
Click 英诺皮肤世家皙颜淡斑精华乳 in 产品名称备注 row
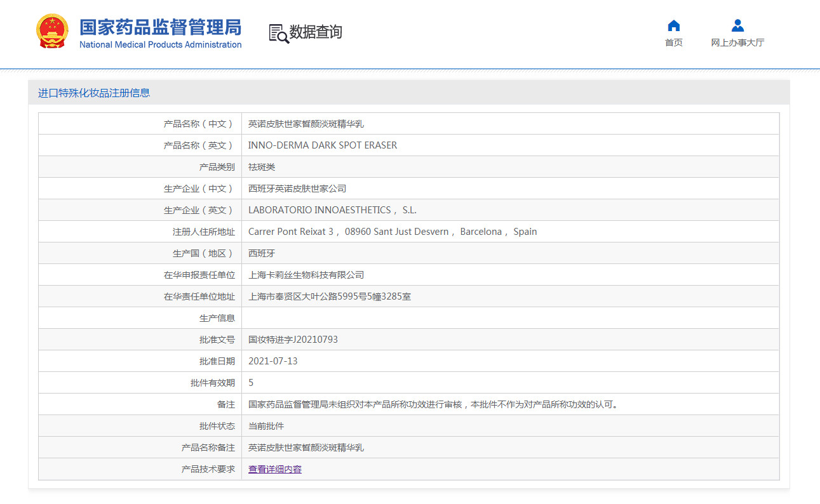tap(306, 448)
